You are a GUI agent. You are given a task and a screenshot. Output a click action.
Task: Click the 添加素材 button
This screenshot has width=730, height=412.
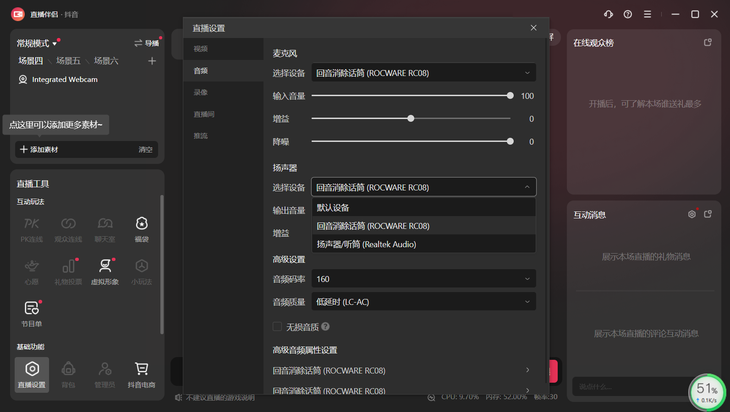39,150
